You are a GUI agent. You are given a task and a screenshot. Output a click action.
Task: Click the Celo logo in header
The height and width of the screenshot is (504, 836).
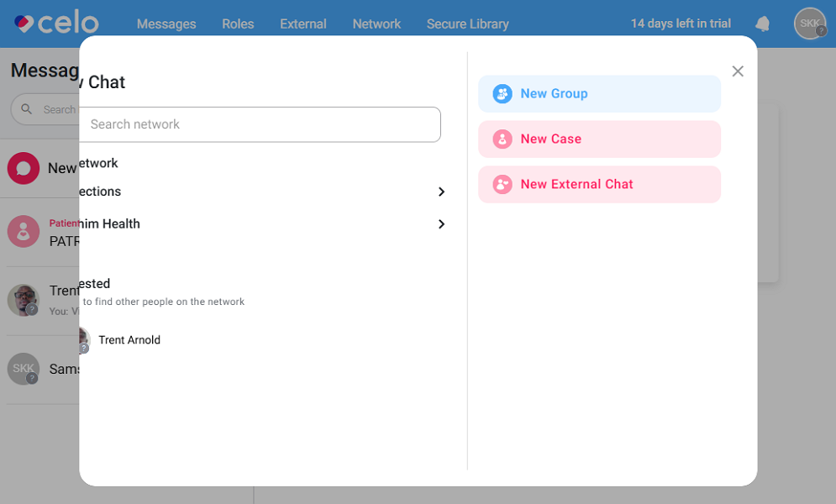tap(56, 23)
